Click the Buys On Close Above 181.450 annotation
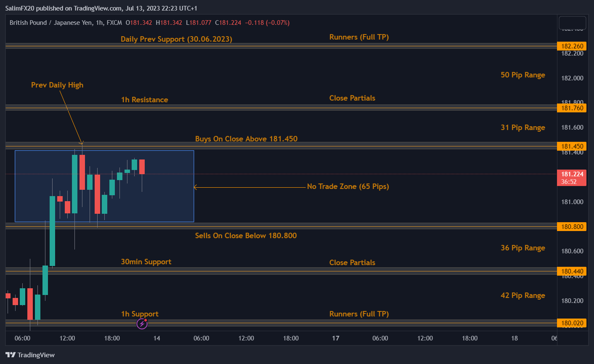 click(x=246, y=138)
